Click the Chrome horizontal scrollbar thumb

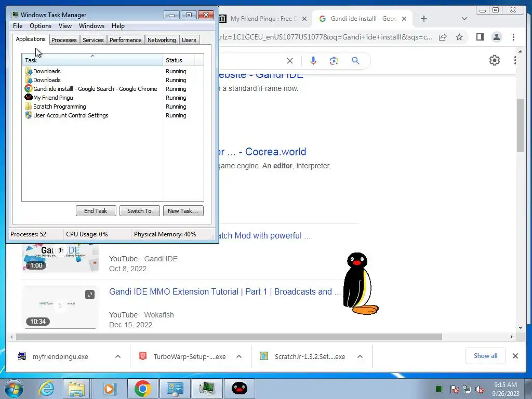point(229,337)
